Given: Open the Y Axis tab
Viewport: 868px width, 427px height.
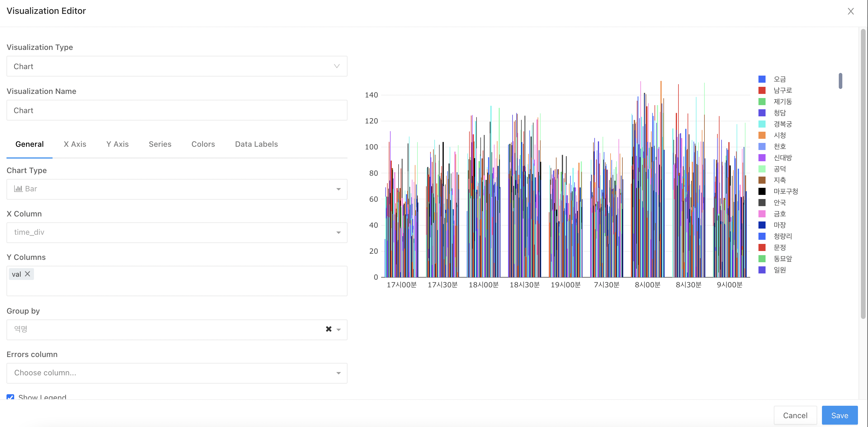Looking at the screenshot, I should [117, 144].
